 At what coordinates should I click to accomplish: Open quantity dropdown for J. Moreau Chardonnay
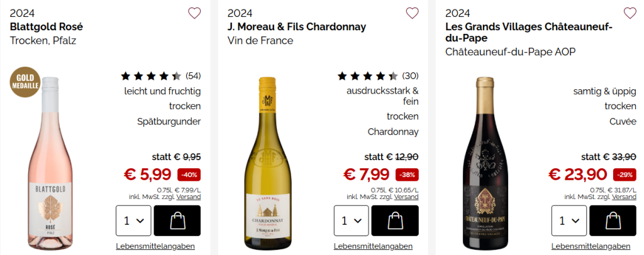pyautogui.click(x=351, y=220)
